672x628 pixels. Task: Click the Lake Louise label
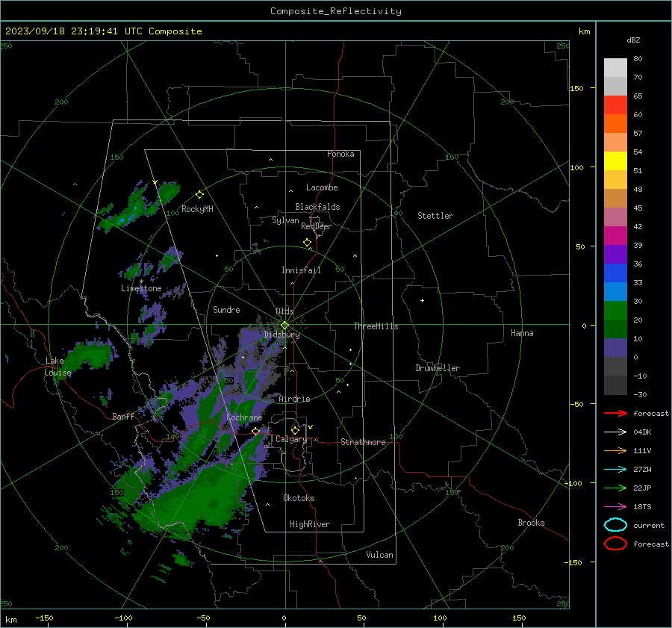57,367
